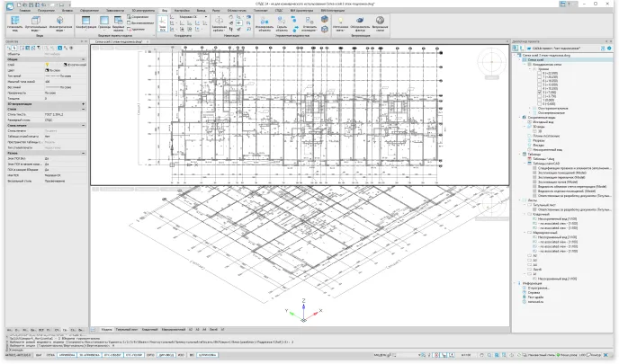Collapse the Листы node in project tree

click(520, 200)
